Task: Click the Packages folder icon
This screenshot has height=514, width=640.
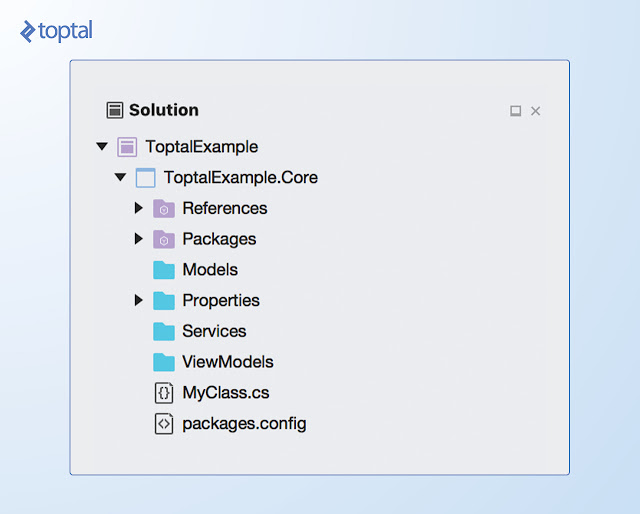Action: tap(164, 240)
